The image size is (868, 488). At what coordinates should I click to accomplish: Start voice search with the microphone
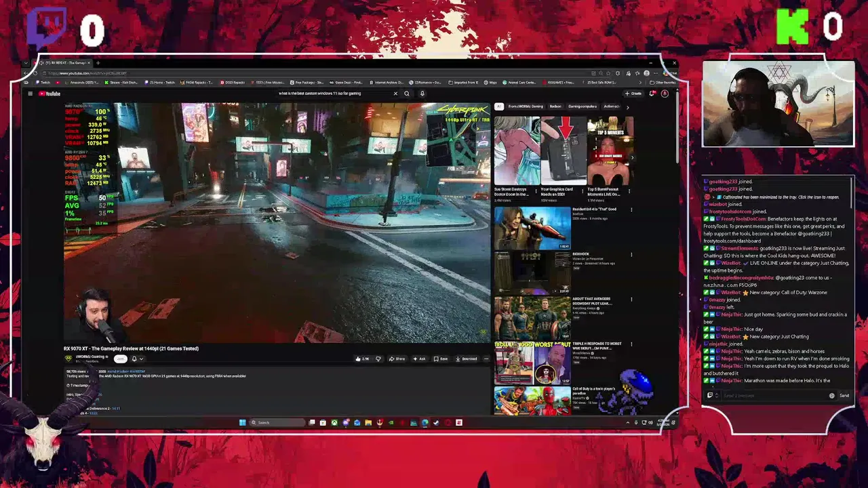(422, 94)
